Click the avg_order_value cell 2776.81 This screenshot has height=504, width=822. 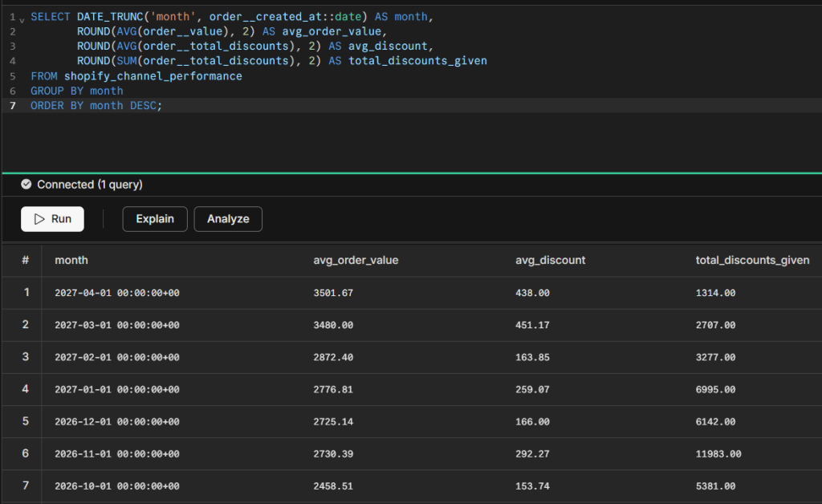pyautogui.click(x=333, y=390)
